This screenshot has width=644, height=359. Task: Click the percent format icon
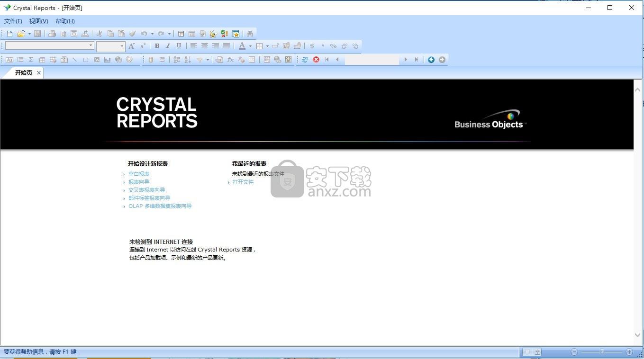point(333,46)
